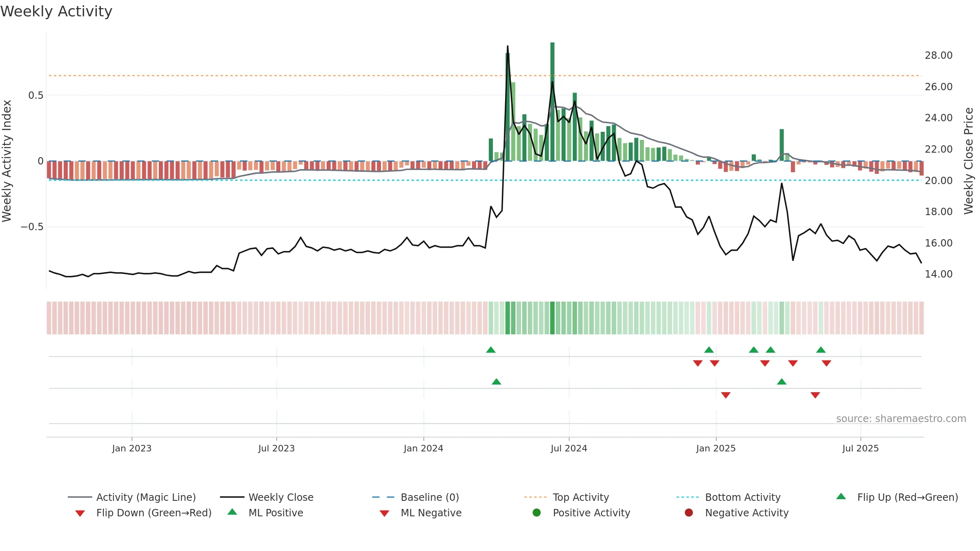Click the 28.00 price axis label

coord(939,55)
